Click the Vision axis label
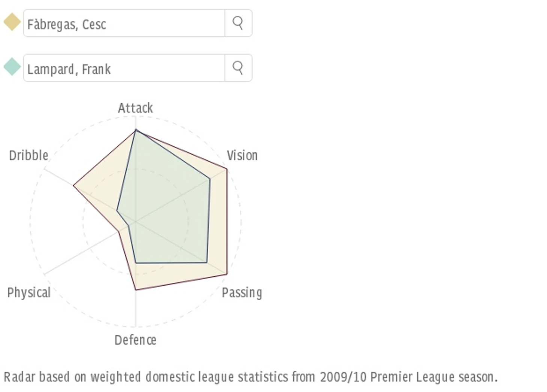The width and height of the screenshot is (547, 392). click(x=242, y=155)
